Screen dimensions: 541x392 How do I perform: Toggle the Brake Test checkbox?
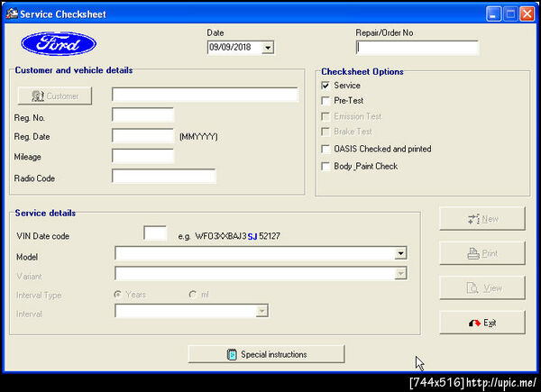pos(325,132)
